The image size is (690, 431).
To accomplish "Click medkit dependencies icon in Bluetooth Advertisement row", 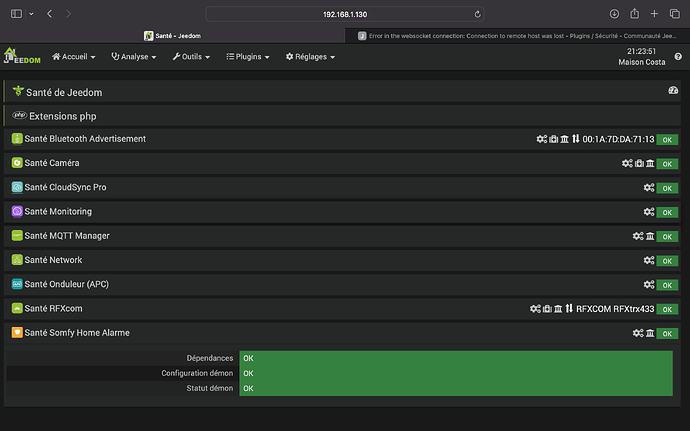I will tap(554, 139).
